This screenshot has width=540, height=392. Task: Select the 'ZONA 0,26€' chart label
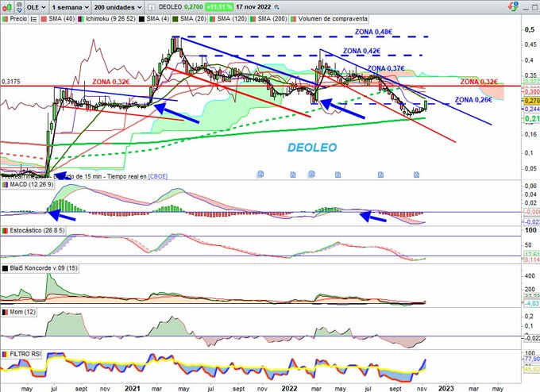pos(473,100)
